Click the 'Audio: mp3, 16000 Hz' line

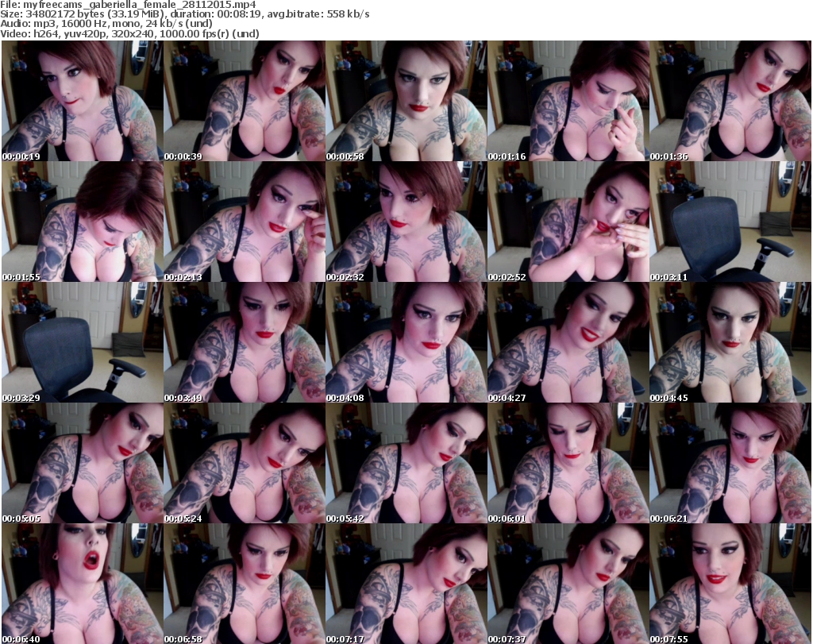pyautogui.click(x=106, y=24)
